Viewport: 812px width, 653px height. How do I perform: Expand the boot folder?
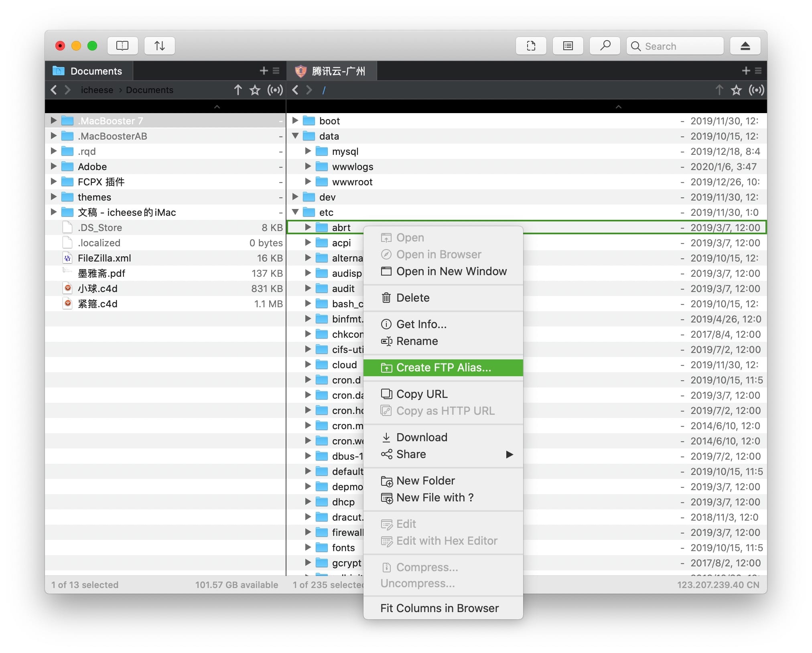click(295, 121)
